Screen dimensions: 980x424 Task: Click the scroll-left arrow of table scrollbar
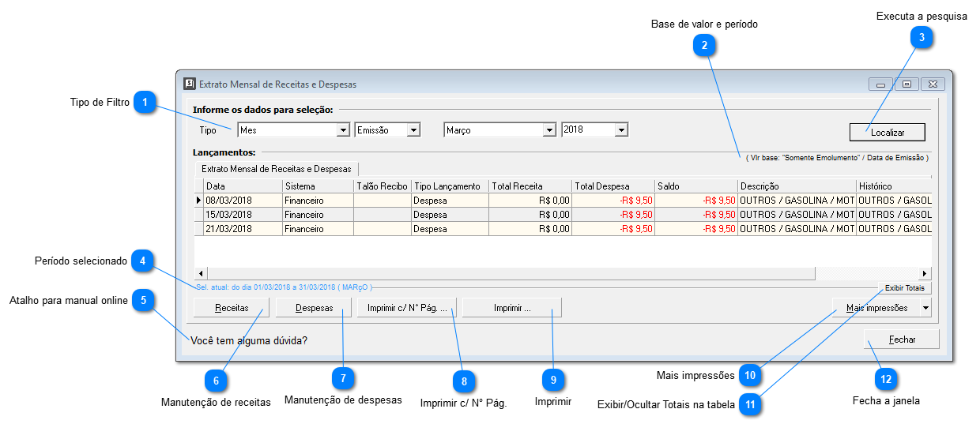(x=201, y=273)
